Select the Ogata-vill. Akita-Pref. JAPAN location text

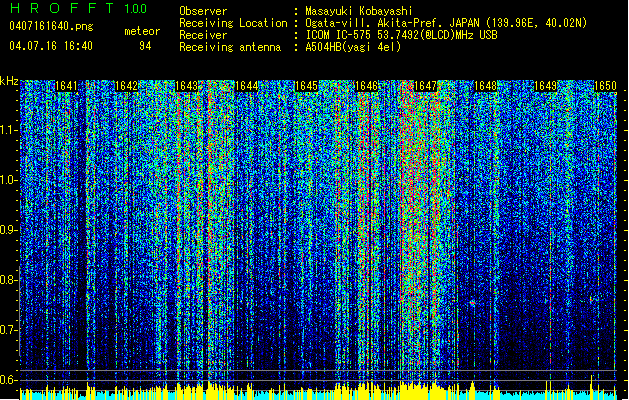coord(446,23)
